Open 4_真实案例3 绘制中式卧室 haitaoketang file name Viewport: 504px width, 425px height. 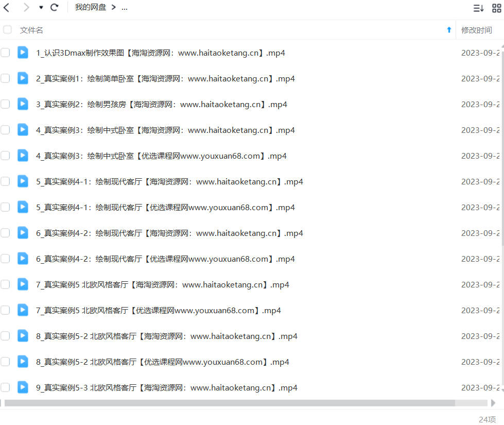tap(165, 130)
